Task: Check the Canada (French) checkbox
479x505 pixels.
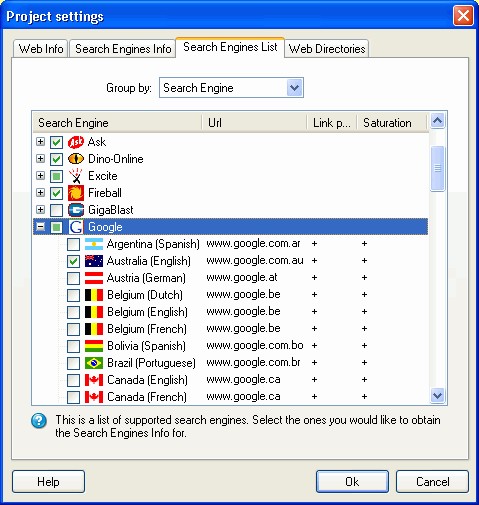Action: pyautogui.click(x=73, y=397)
